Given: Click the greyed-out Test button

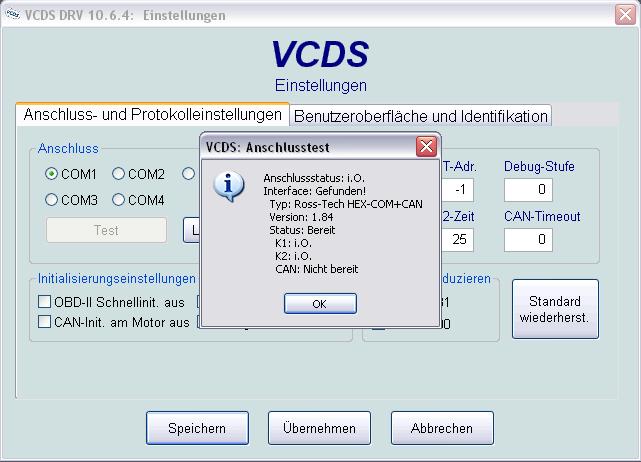Looking at the screenshot, I should pyautogui.click(x=106, y=230).
